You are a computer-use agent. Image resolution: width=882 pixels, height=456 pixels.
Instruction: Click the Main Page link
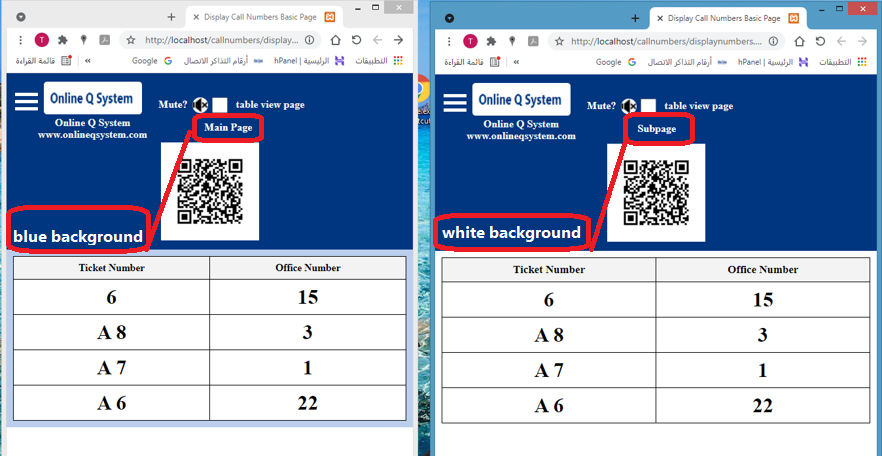tap(228, 128)
